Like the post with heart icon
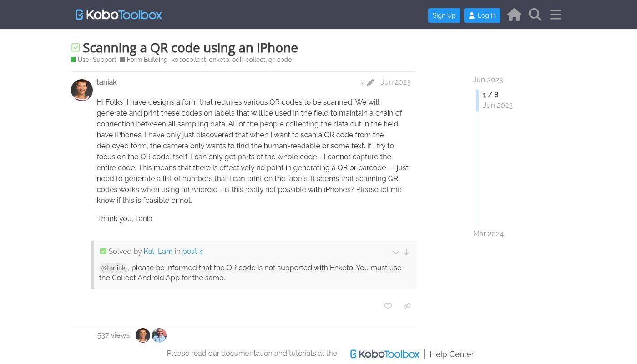This screenshot has width=637, height=364. [388, 307]
